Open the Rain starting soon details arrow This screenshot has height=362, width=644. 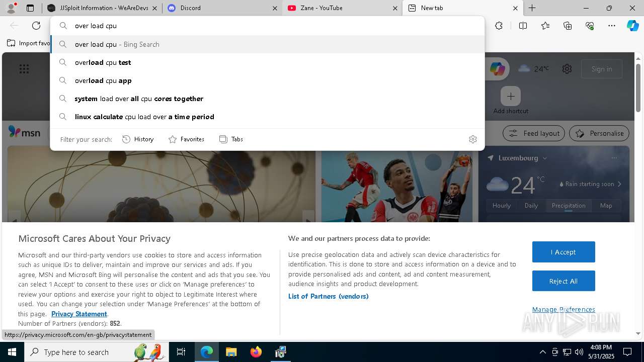(x=619, y=184)
